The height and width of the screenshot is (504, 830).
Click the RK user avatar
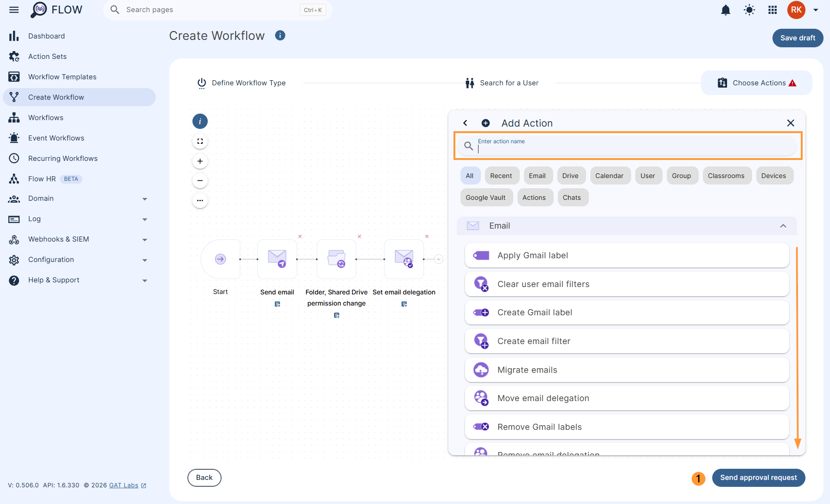[796, 10]
